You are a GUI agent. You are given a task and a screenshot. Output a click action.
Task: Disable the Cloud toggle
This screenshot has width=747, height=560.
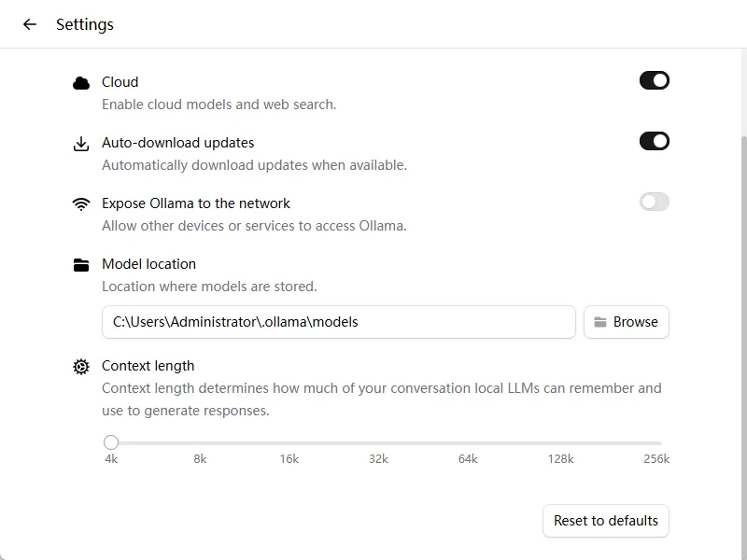click(x=654, y=81)
